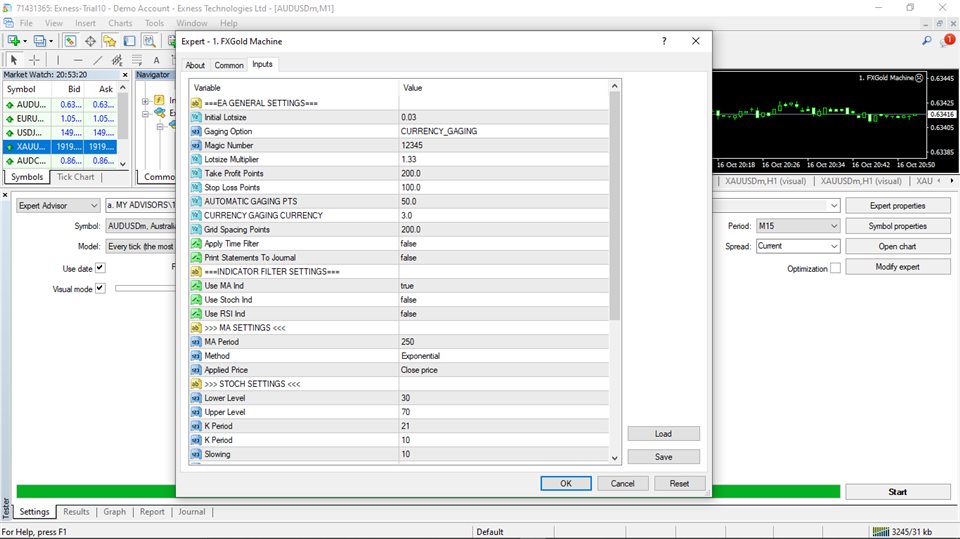Click the Start button in Tester
This screenshot has height=539, width=960.
(x=898, y=492)
